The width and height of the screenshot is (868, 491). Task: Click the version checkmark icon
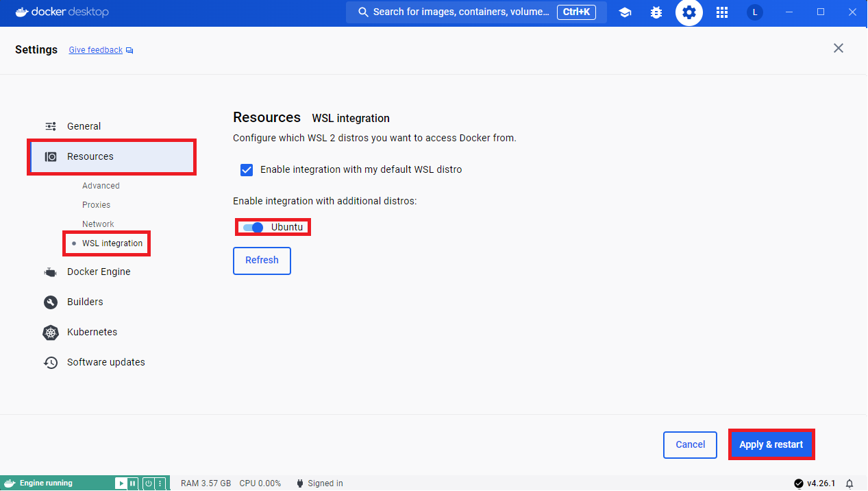(x=798, y=483)
